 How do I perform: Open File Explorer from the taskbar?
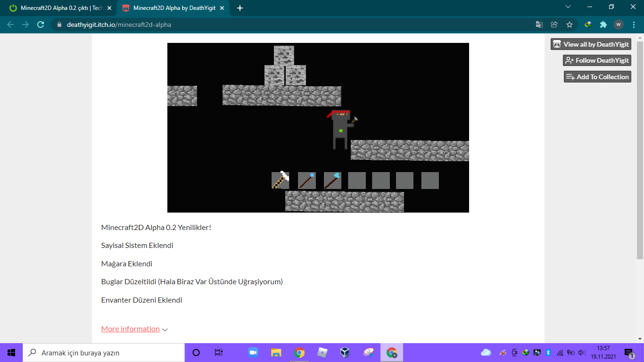pos(276,353)
